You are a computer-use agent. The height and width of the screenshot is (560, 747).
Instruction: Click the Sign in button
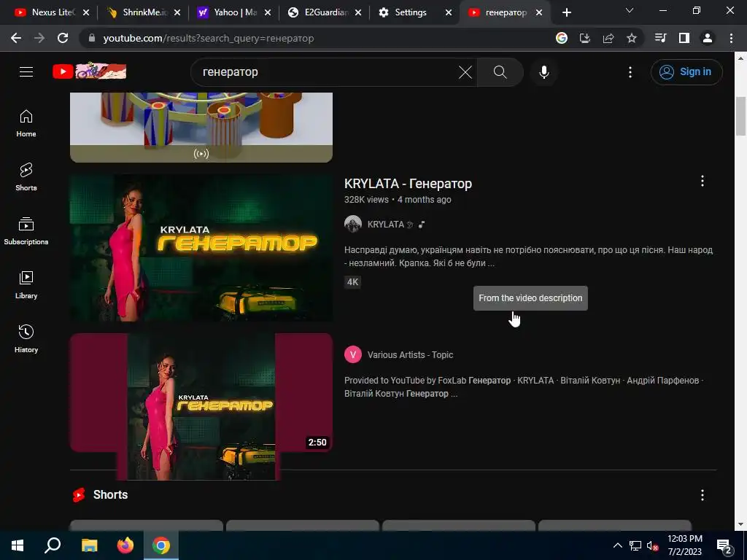coord(686,72)
